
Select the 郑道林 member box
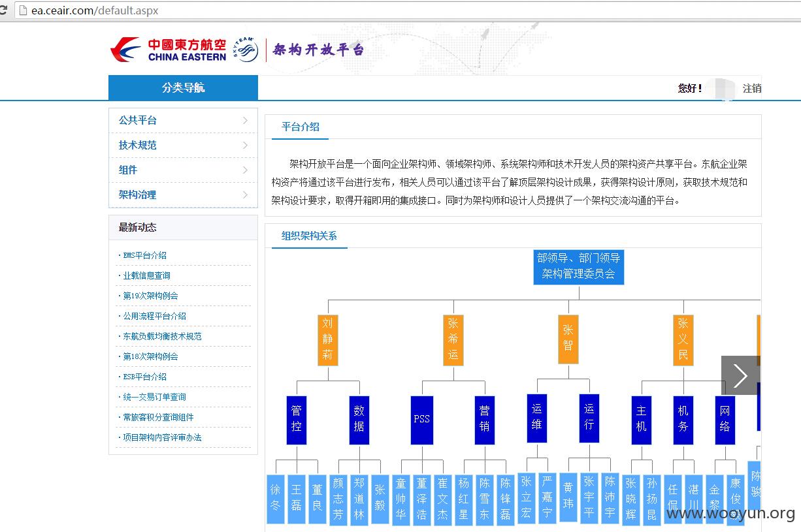(x=359, y=500)
